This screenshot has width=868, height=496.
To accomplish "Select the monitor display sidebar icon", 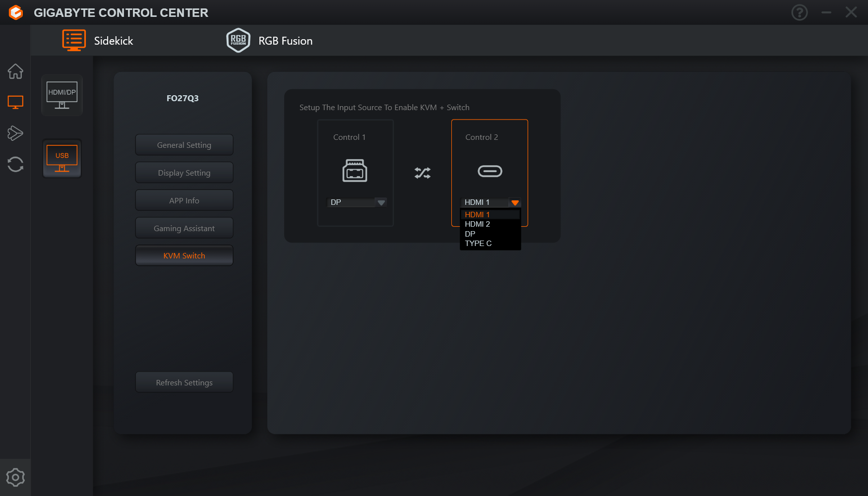I will coord(15,102).
